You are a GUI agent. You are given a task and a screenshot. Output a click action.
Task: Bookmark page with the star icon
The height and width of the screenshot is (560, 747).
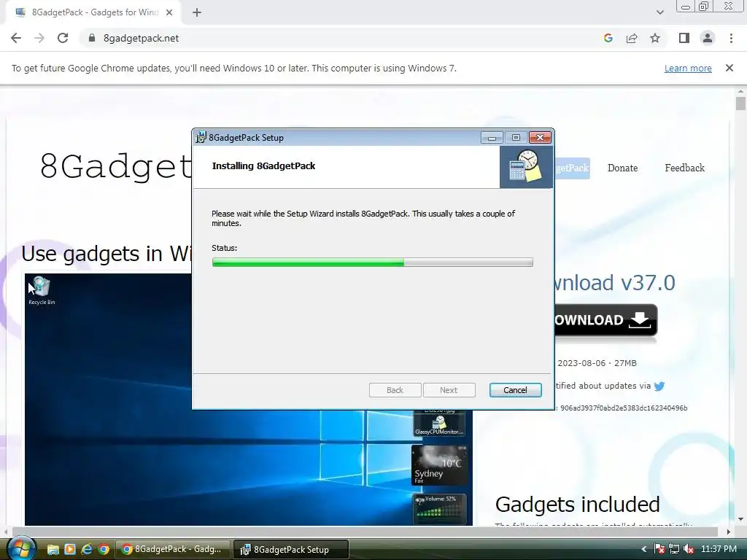click(655, 38)
